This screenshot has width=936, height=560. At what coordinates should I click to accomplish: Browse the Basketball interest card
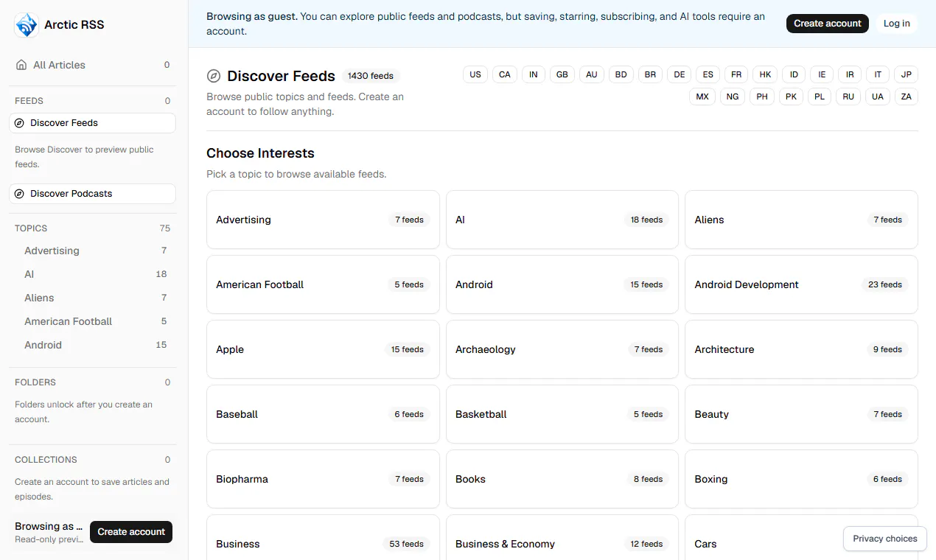pyautogui.click(x=562, y=414)
